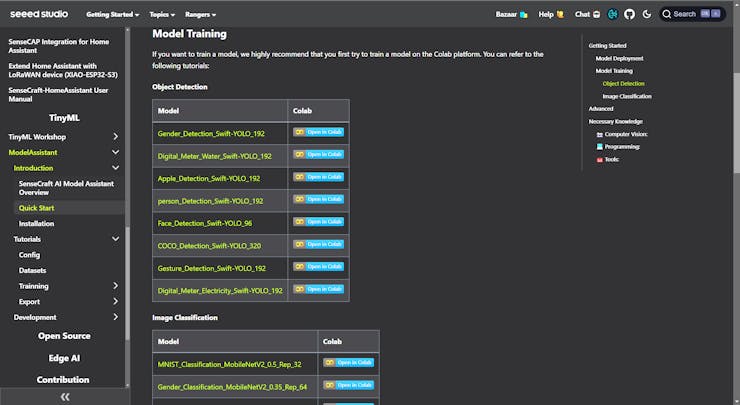Collapse Tutorials section chevron
Image resolution: width=740 pixels, height=405 pixels.
115,239
